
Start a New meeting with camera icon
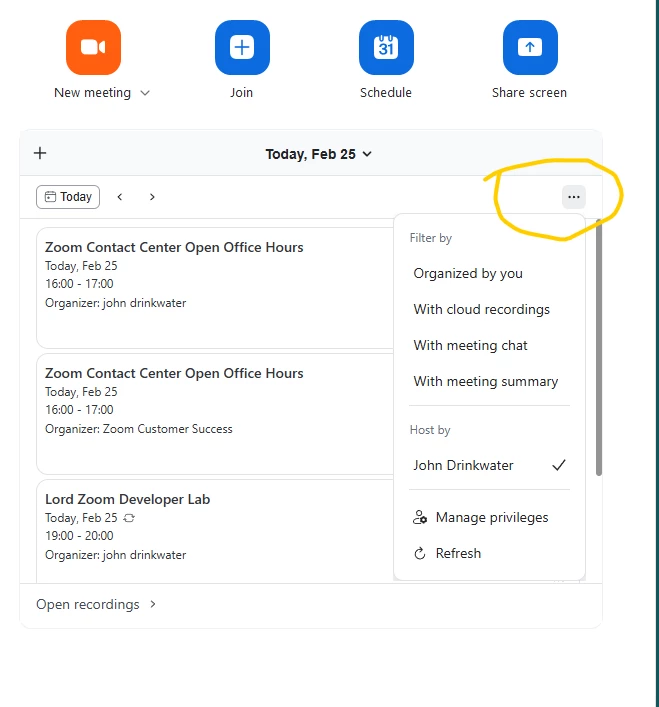(x=93, y=47)
